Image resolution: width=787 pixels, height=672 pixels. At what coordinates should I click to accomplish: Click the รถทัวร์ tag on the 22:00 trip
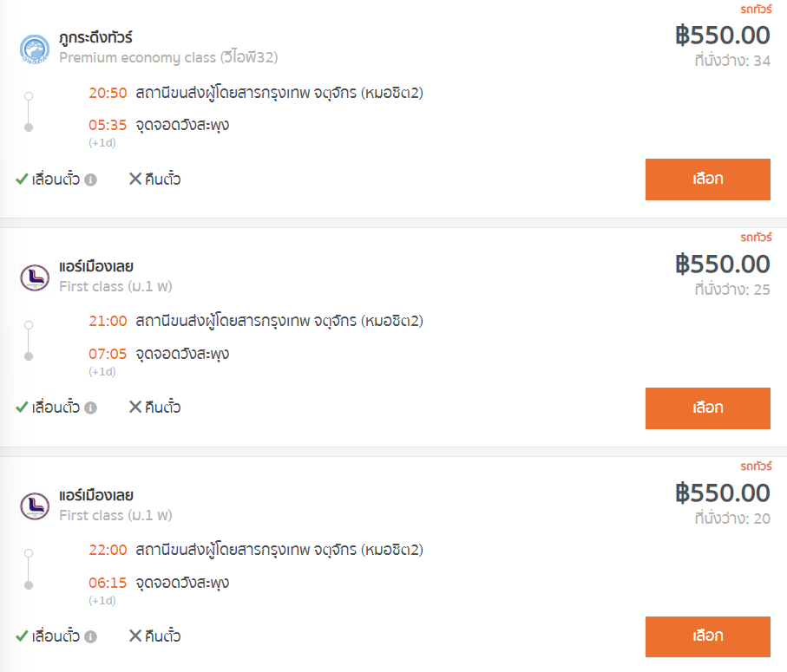[x=756, y=466]
